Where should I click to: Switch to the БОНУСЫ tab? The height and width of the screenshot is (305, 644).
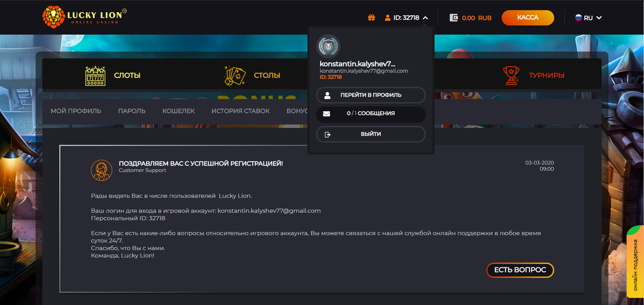[297, 111]
